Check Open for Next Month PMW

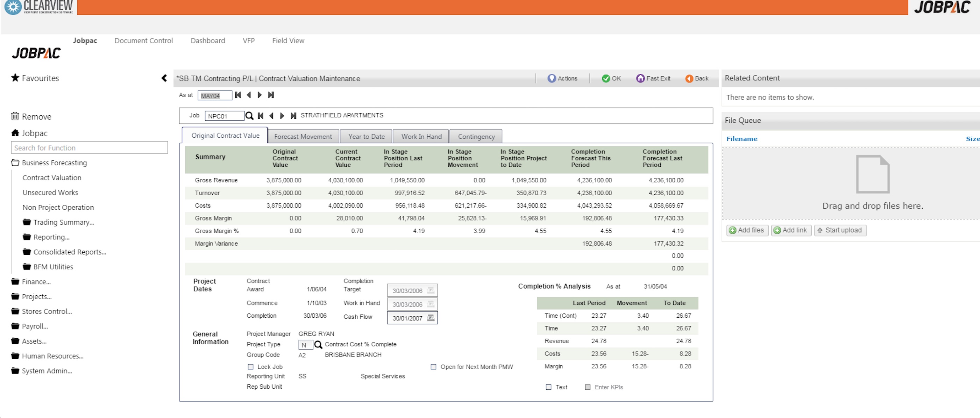point(433,367)
